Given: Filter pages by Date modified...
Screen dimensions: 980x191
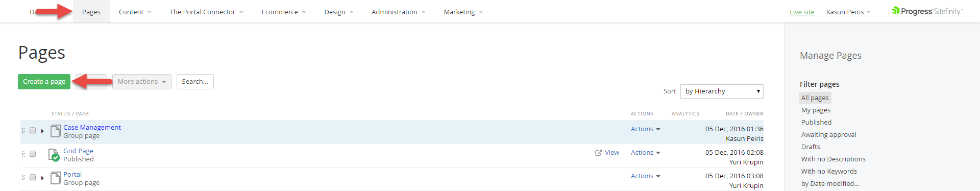Looking at the screenshot, I should [x=830, y=184].
